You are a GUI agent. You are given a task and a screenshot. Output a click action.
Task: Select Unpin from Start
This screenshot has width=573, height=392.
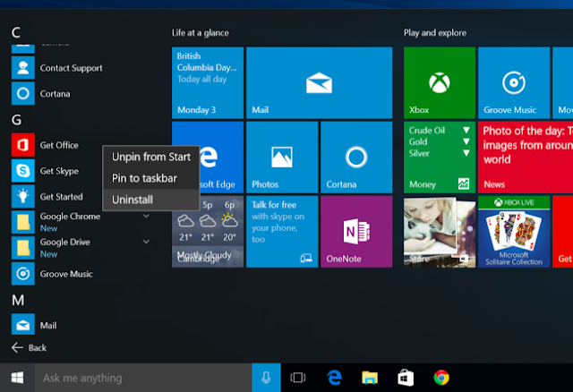pos(151,157)
